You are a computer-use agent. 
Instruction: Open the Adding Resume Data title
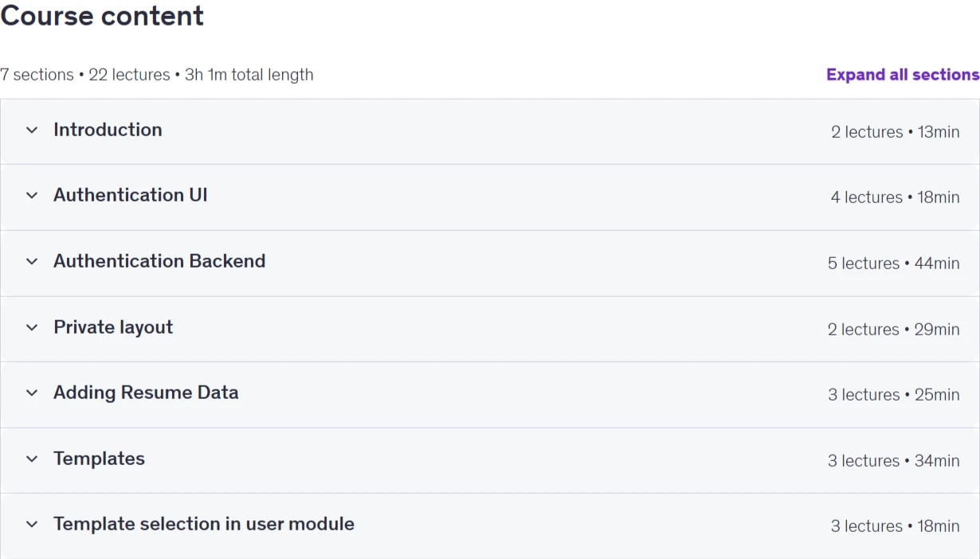(x=146, y=393)
